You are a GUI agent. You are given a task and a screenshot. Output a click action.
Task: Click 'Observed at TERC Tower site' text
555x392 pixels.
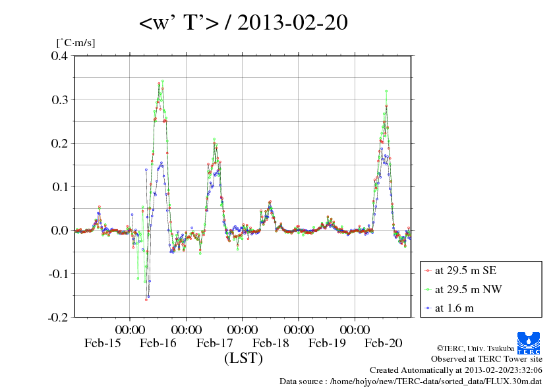486,359
